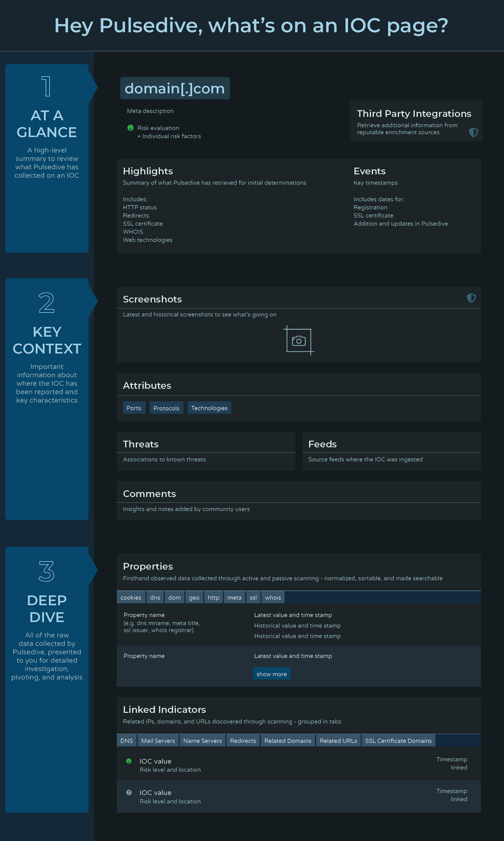Image resolution: width=504 pixels, height=841 pixels.
Task: Click the shield icon in Third Party Integrations
Action: coord(473,132)
